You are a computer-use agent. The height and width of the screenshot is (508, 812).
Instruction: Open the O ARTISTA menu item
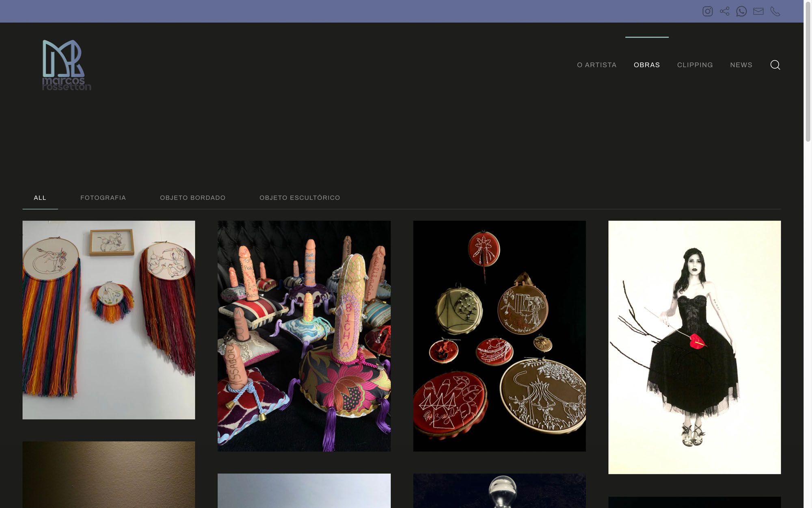point(596,65)
